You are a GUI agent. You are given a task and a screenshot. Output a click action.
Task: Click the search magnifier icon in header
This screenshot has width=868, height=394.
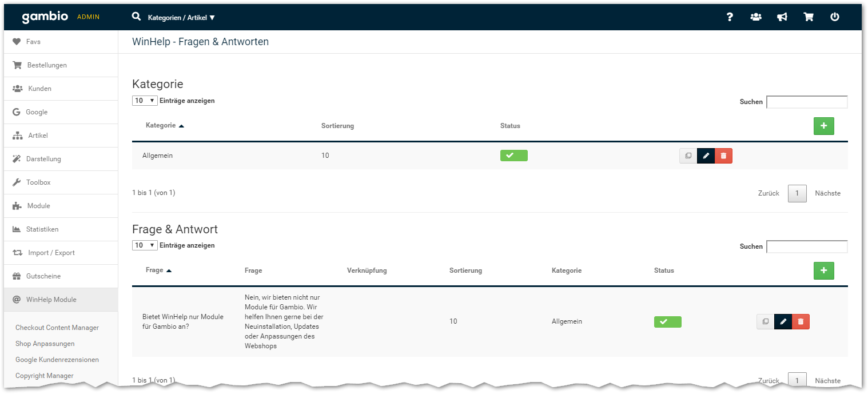tap(136, 17)
